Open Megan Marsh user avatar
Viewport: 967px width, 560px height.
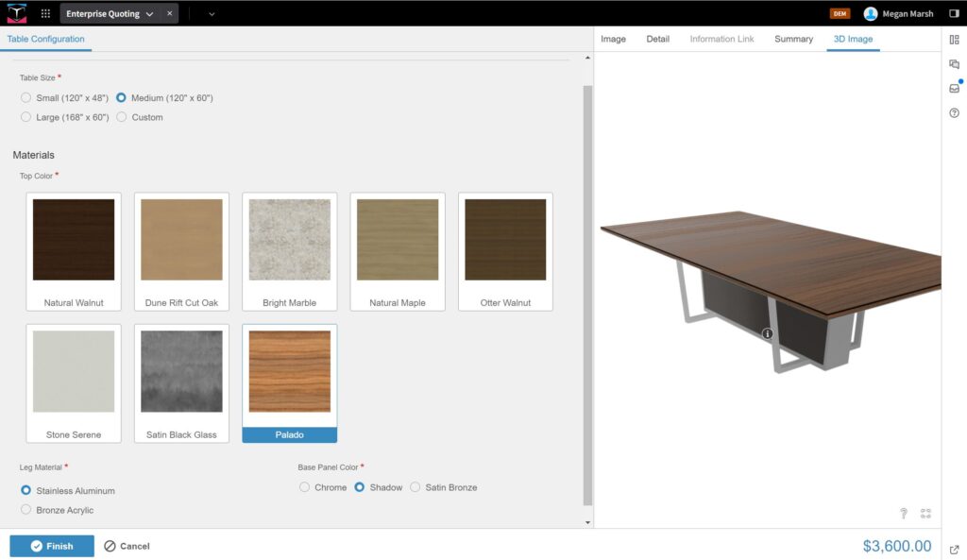(870, 13)
